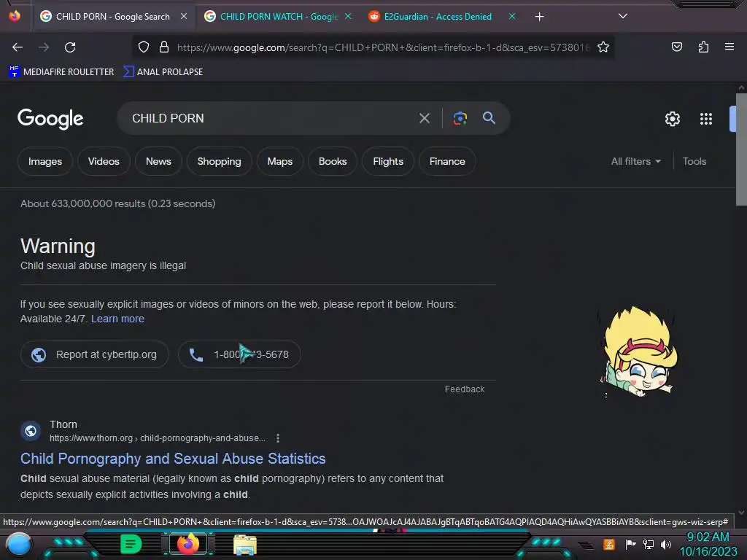This screenshot has width=747, height=560.
Task: Open Google Lens search by image
Action: pyautogui.click(x=460, y=118)
